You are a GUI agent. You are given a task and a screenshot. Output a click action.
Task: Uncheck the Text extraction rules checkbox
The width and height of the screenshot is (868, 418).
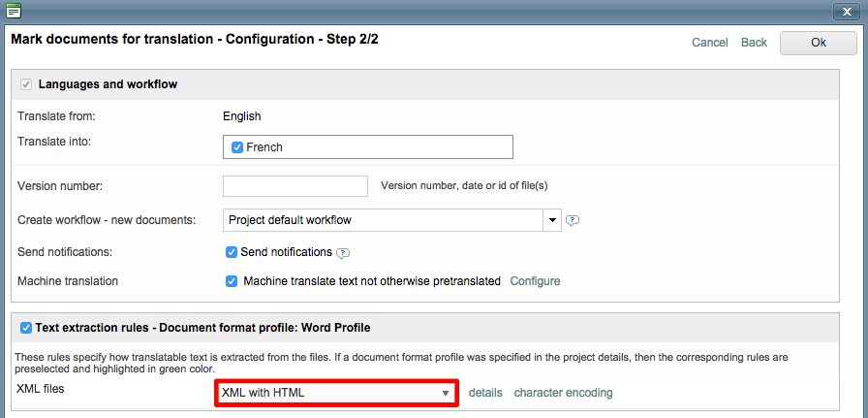(26, 328)
